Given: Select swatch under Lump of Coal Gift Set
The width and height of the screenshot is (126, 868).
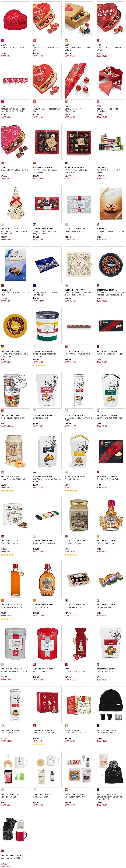Looking at the screenshot, I should [98, 725].
